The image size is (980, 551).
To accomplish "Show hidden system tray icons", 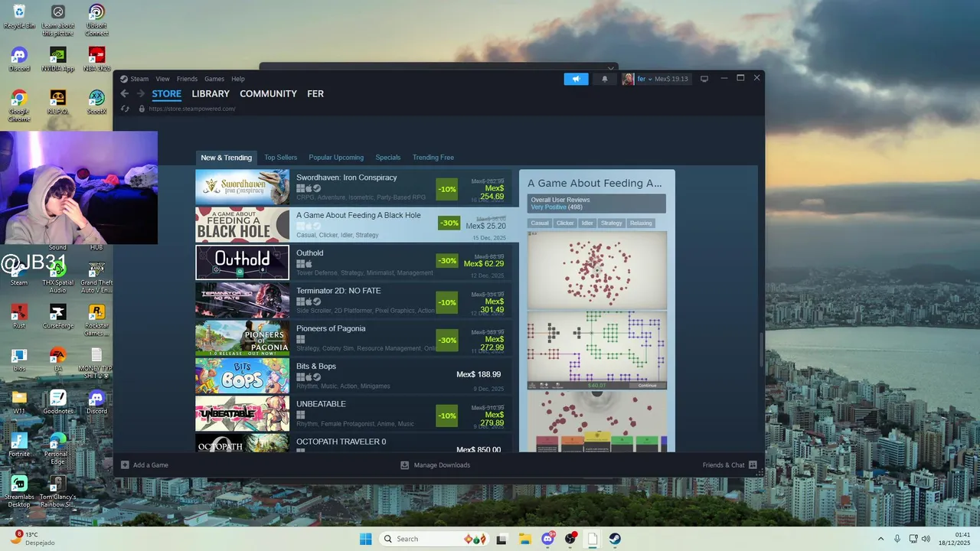I will tap(880, 539).
